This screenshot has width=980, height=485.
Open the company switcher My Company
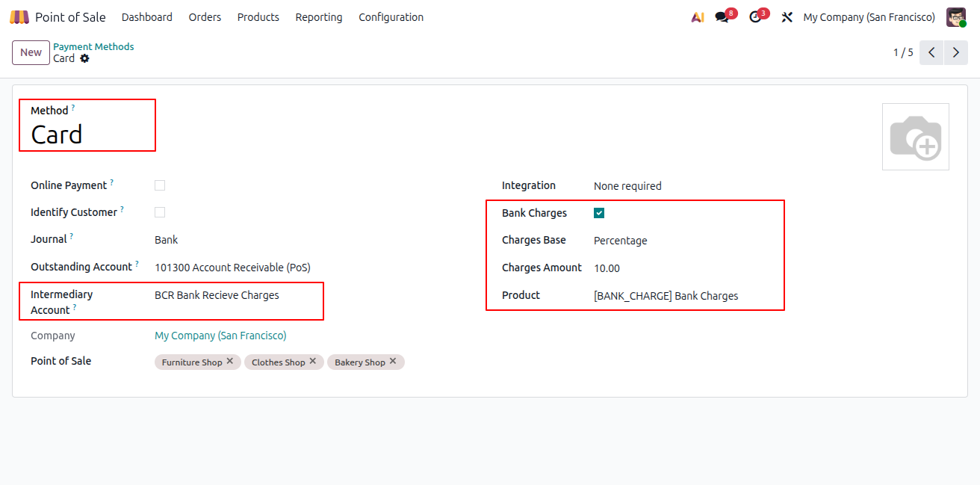[x=869, y=17]
